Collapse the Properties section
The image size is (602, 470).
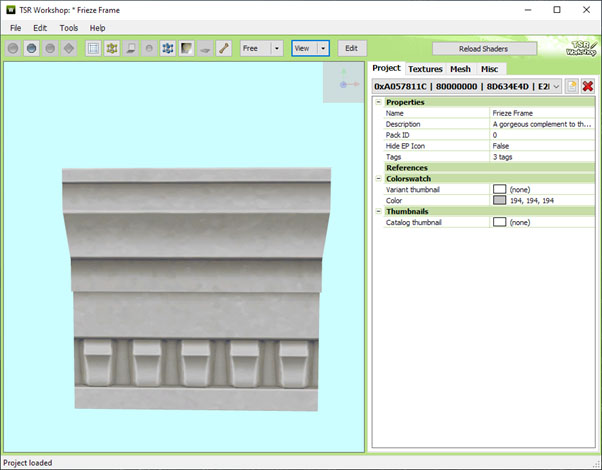(379, 102)
